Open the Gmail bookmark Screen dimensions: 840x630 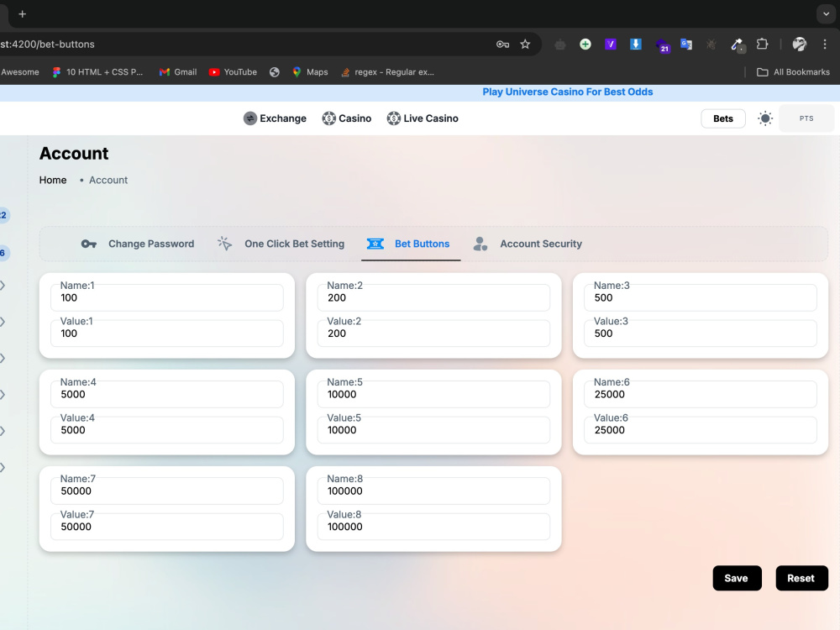178,71
